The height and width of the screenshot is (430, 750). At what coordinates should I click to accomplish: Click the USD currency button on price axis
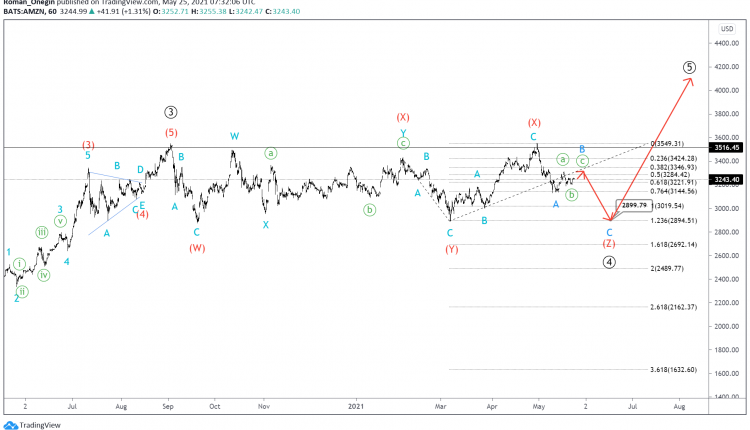727,29
